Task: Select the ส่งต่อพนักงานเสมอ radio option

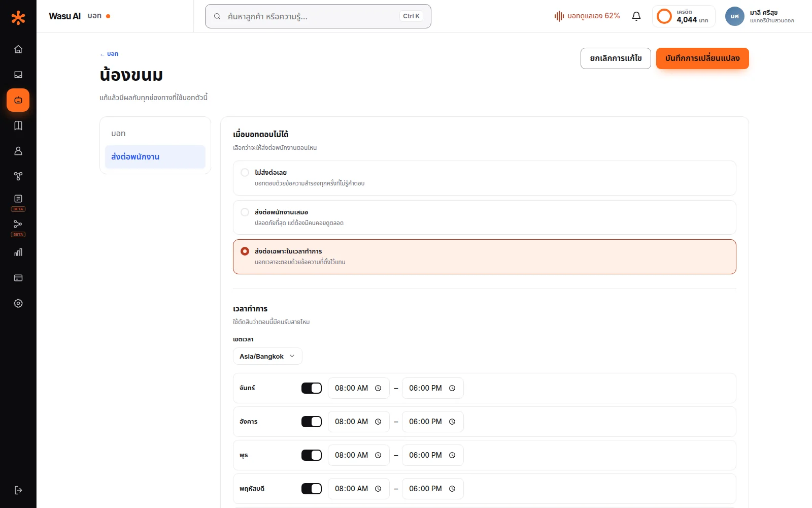Action: tap(245, 212)
